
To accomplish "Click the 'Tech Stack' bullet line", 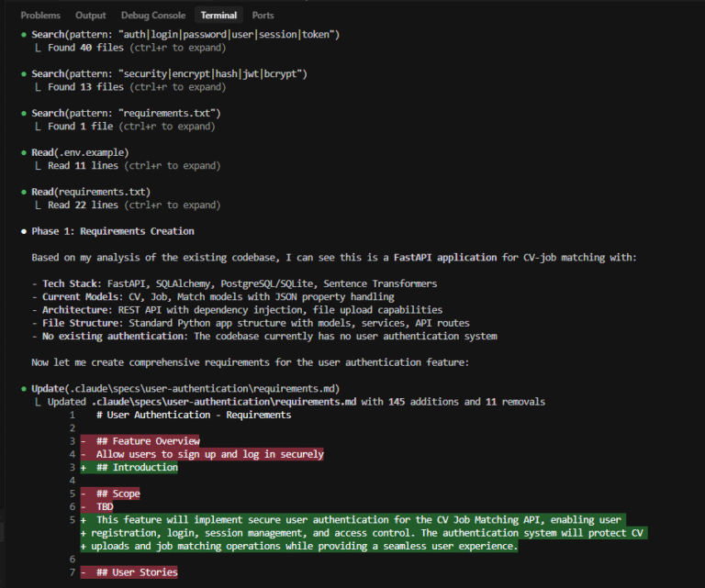I will pos(234,283).
